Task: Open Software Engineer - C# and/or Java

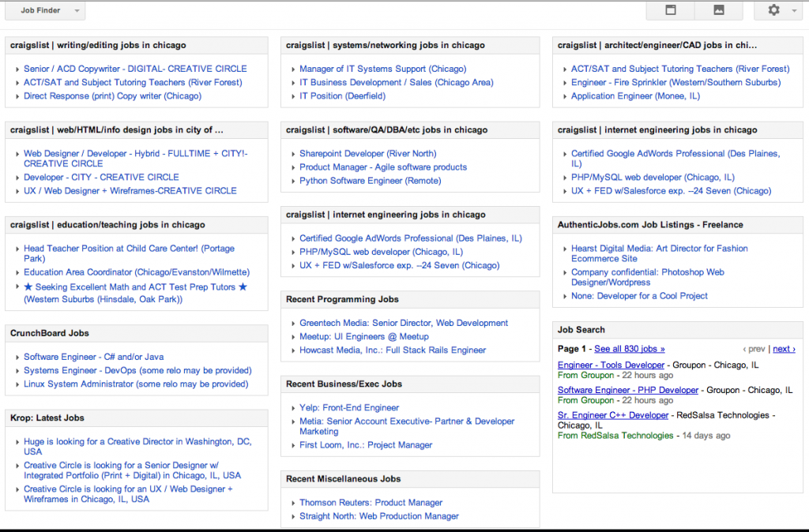Action: 93,357
